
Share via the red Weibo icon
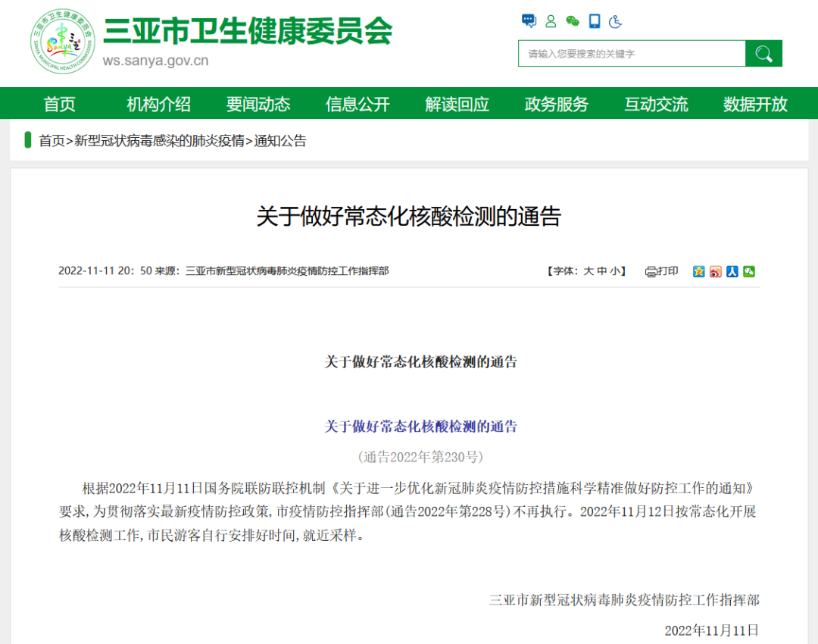click(715, 271)
